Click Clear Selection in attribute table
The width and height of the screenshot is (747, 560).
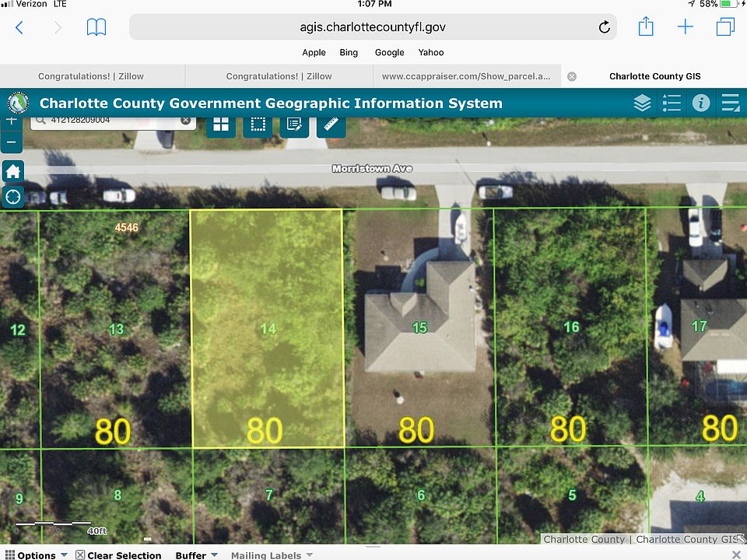tap(118, 555)
